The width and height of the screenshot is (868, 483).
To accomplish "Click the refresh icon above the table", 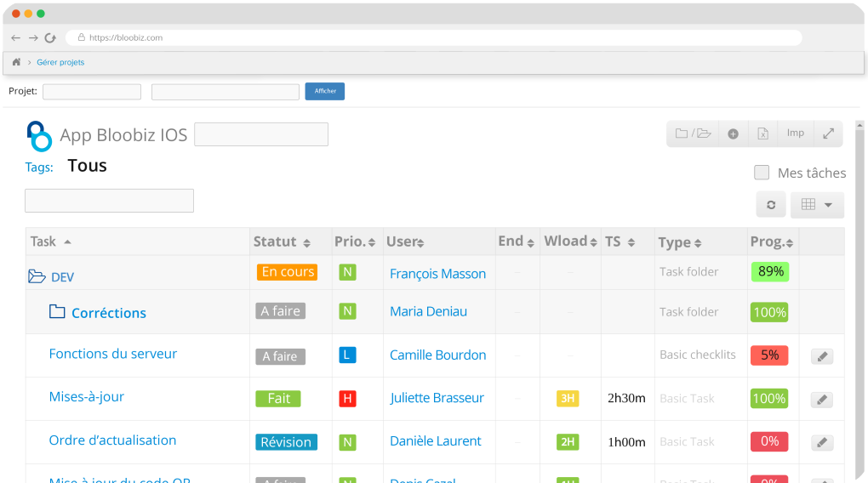I will click(771, 205).
